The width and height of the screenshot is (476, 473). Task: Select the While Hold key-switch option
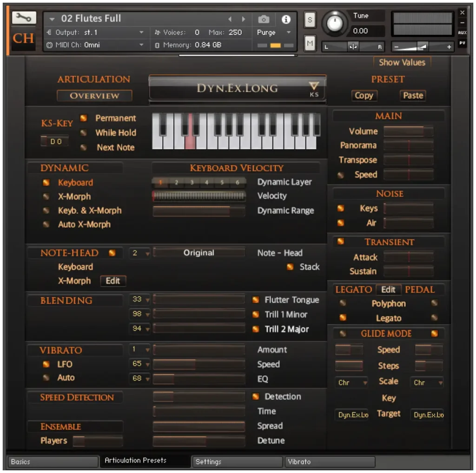tap(84, 133)
